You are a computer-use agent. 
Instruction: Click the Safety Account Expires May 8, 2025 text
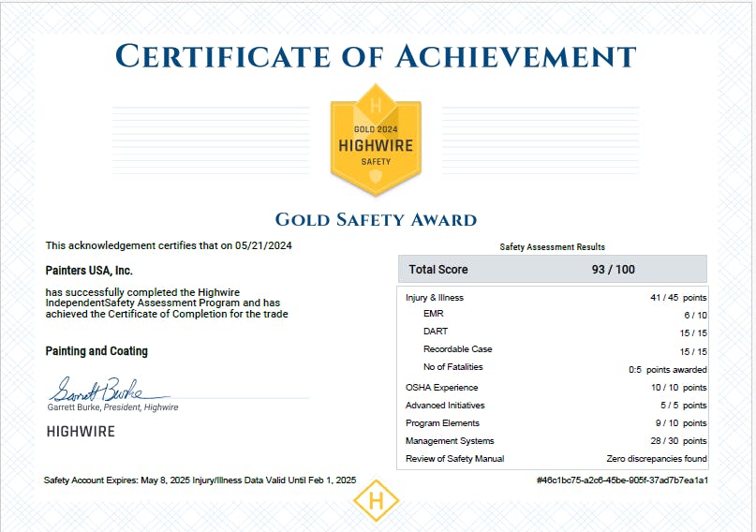tap(117, 480)
